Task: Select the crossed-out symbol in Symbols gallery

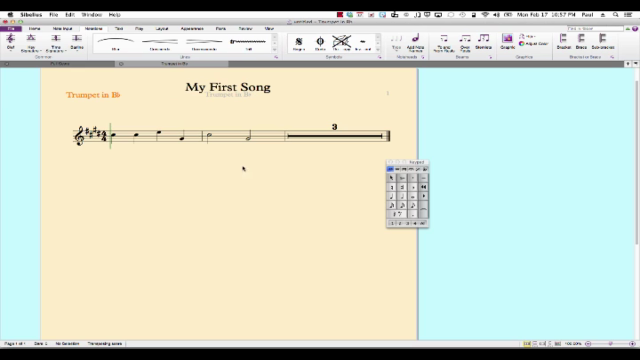Action: coord(342,43)
